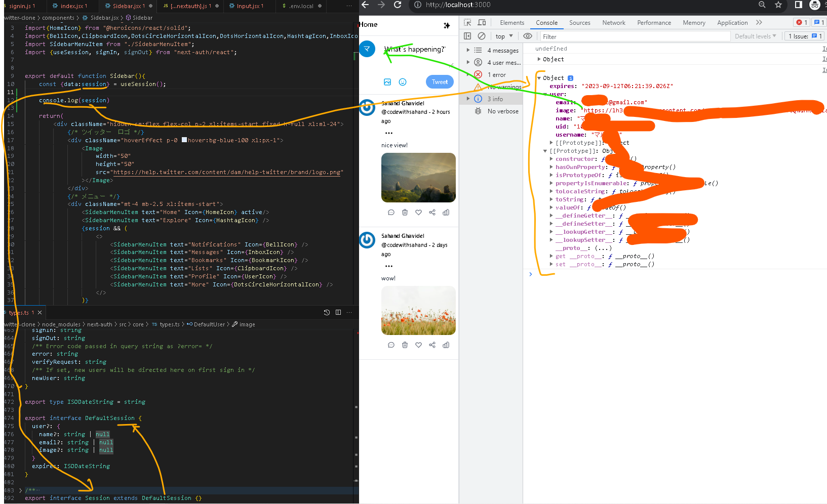The width and height of the screenshot is (827, 504).
Task: Clear the console with the clear icon
Action: point(482,36)
